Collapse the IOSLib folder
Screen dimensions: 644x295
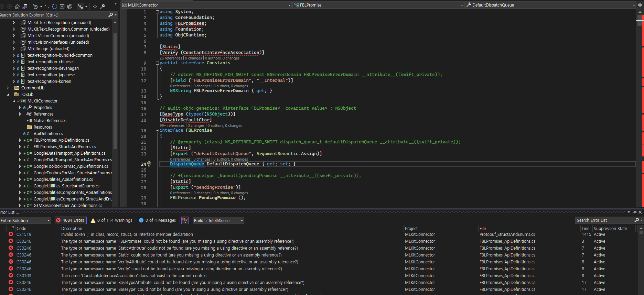click(x=8, y=95)
